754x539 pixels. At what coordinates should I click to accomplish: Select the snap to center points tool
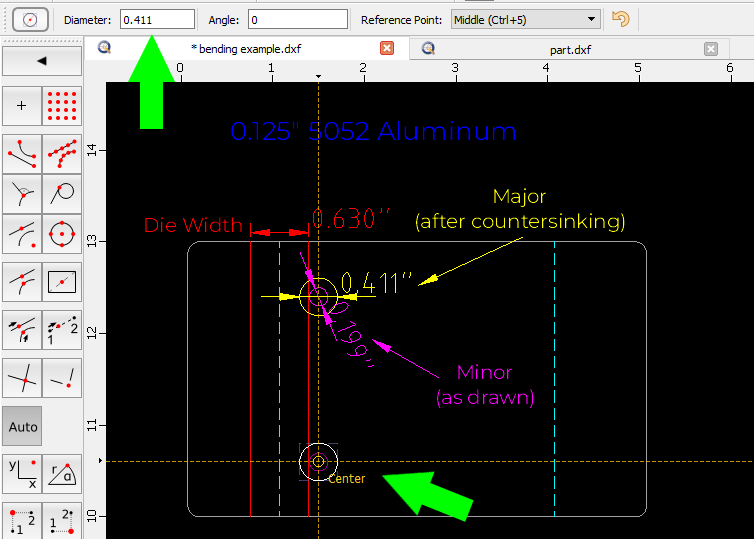[x=62, y=235]
